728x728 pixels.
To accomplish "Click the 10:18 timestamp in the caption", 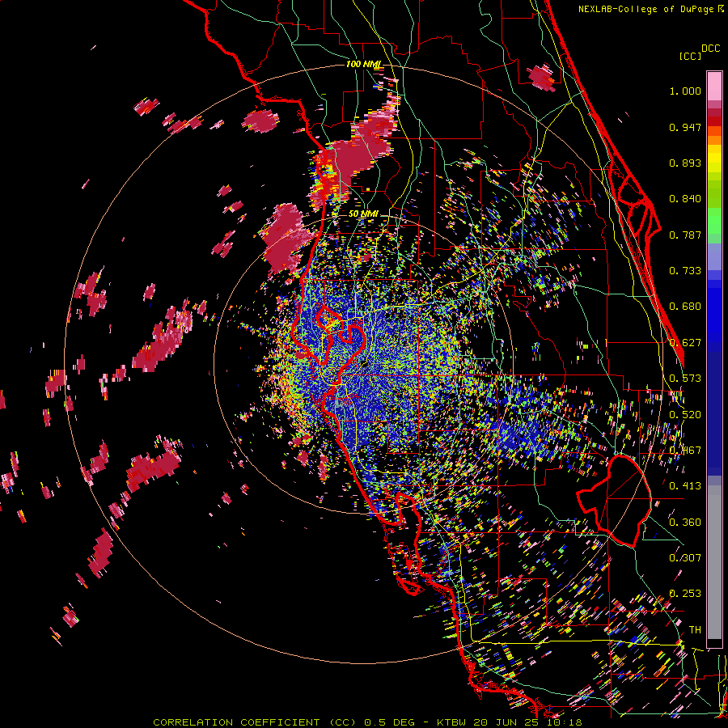I will 565,722.
